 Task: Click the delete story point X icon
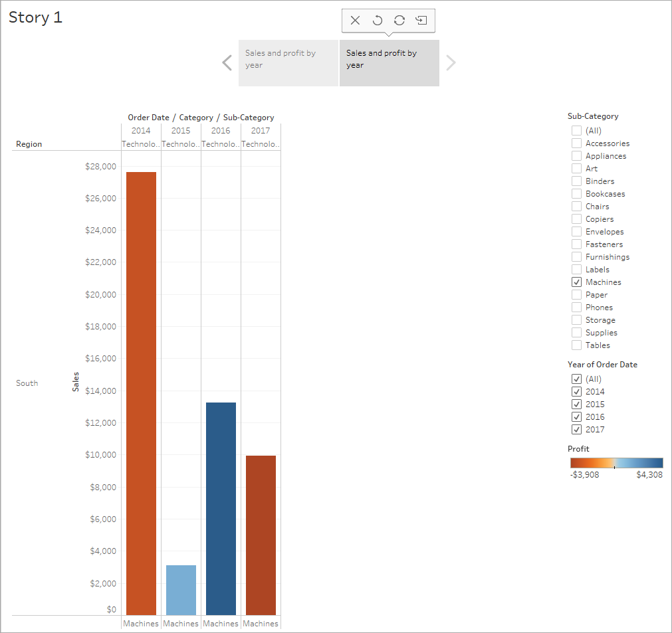355,21
